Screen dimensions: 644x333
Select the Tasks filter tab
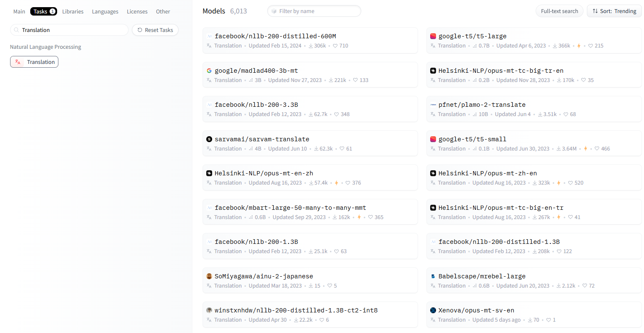(44, 11)
